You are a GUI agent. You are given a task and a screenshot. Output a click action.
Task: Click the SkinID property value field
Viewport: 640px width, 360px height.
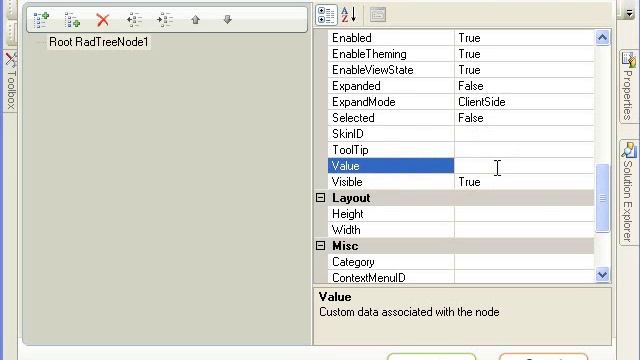[x=524, y=134]
